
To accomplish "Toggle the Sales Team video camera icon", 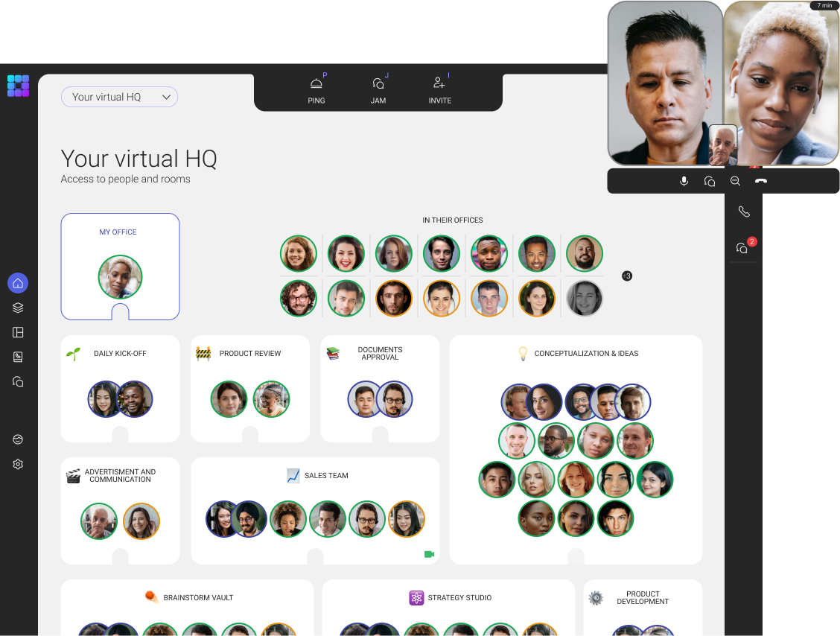I will click(429, 554).
